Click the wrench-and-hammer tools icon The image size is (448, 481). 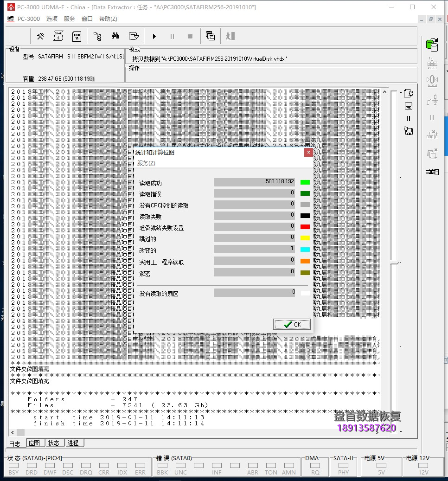(x=40, y=36)
